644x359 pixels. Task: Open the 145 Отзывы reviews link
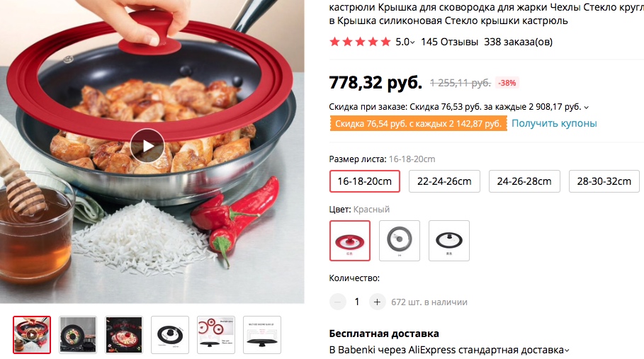pyautogui.click(x=449, y=42)
